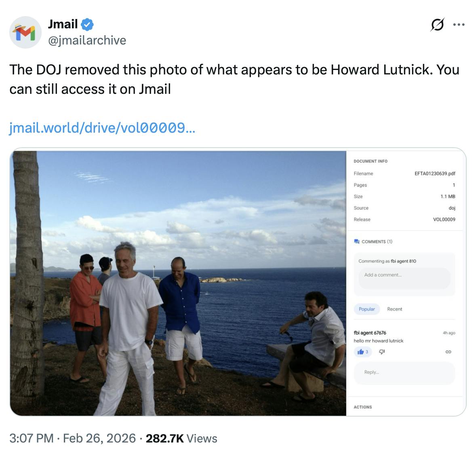Select the Popular comment filter
476x453 pixels.
click(367, 309)
